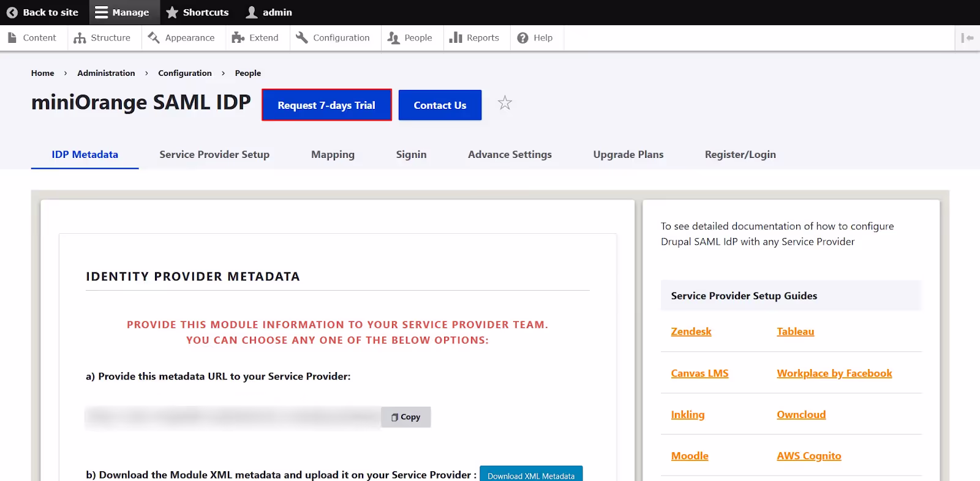Screen dimensions: 980x481
Task: Open the Reports admin menu
Action: tap(475, 38)
